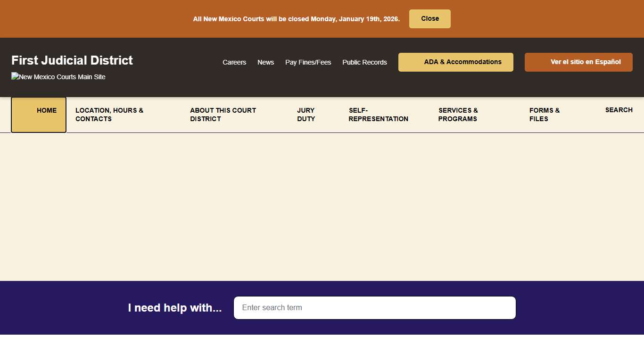Click the 'I need help with...' label
Image resolution: width=644 pixels, height=362 pixels.
coord(175,307)
